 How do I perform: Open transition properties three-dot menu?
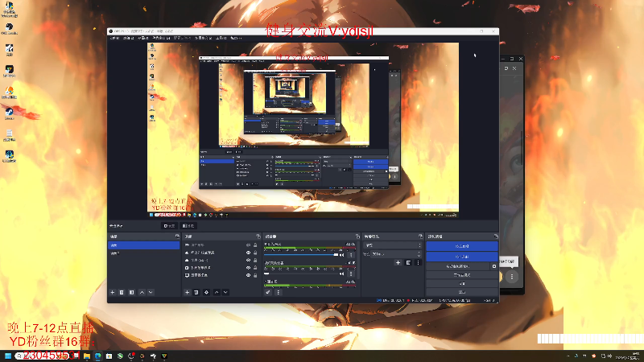coord(418,263)
